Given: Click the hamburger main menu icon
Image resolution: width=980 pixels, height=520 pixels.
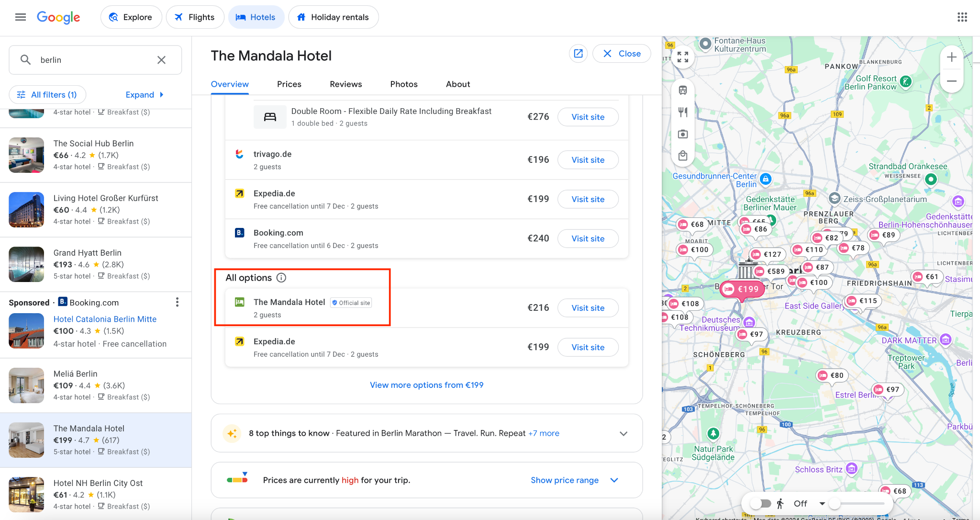Looking at the screenshot, I should pyautogui.click(x=21, y=17).
